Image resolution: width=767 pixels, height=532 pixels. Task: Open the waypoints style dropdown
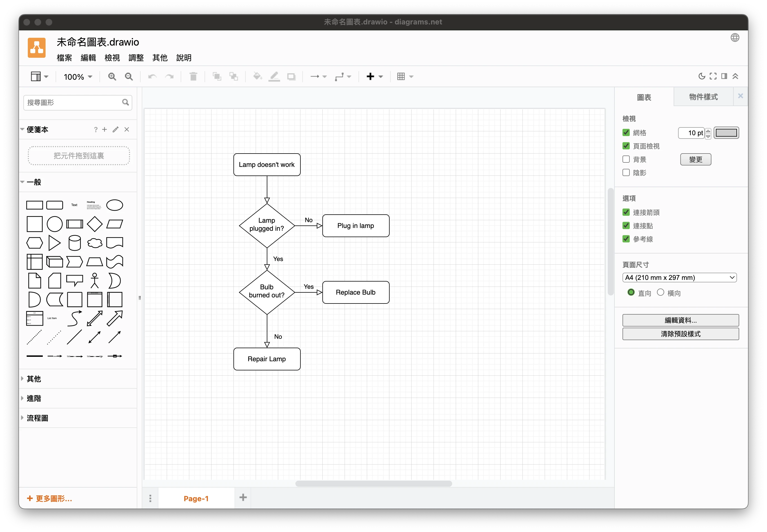pos(343,77)
